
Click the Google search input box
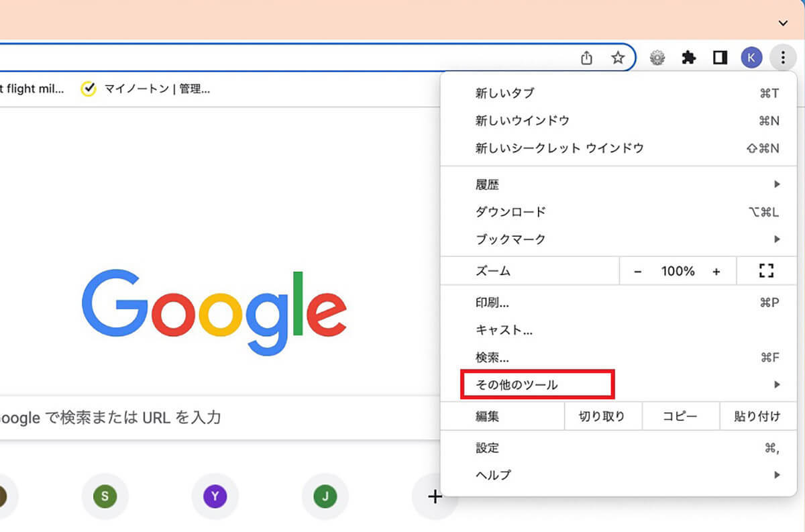[219, 417]
